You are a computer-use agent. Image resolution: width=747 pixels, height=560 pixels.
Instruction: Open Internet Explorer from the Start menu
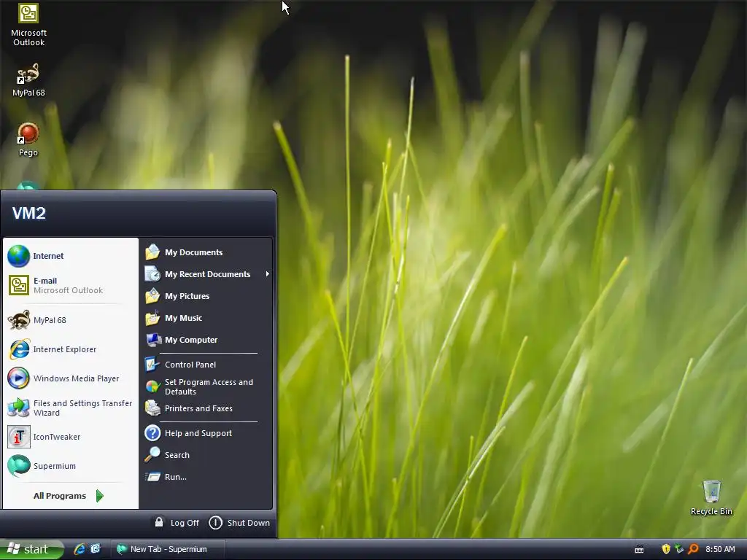71,349
